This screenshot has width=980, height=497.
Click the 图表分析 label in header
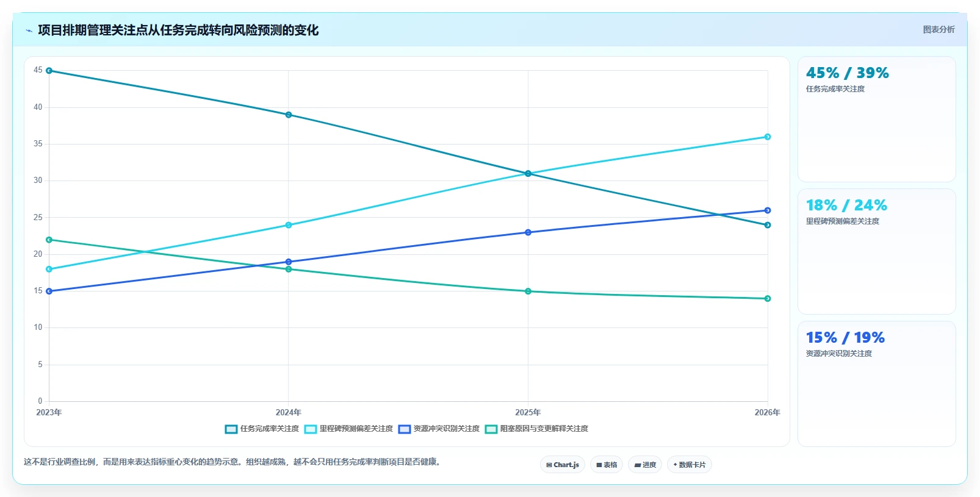coord(939,29)
